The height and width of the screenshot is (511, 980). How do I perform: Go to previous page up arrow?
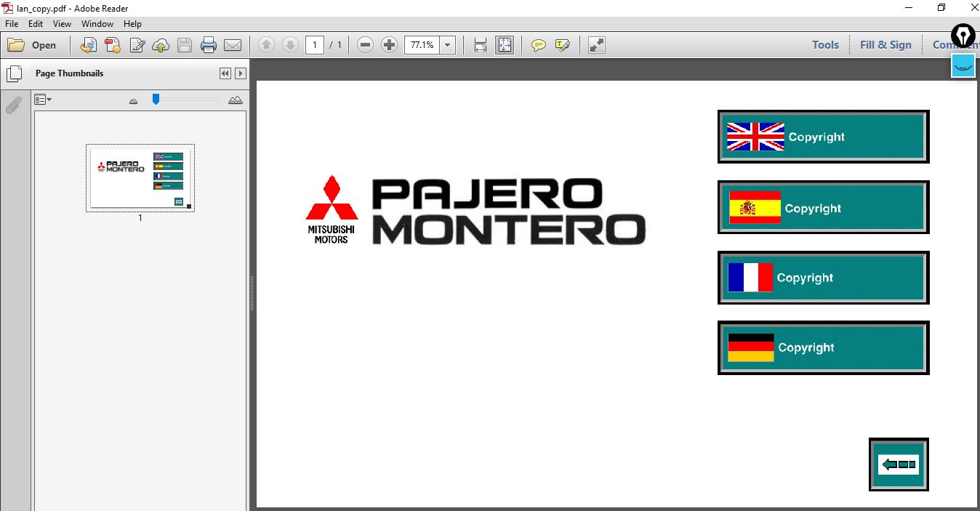(266, 45)
